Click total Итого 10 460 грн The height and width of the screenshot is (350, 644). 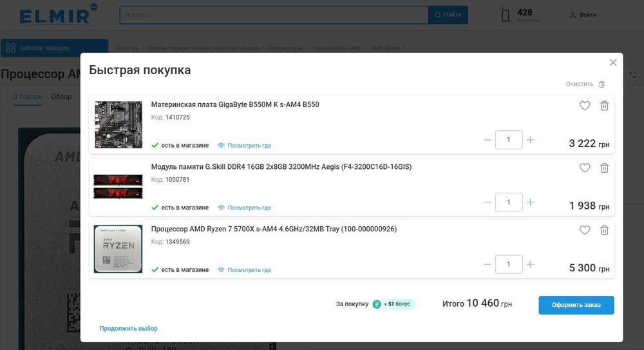pyautogui.click(x=477, y=304)
